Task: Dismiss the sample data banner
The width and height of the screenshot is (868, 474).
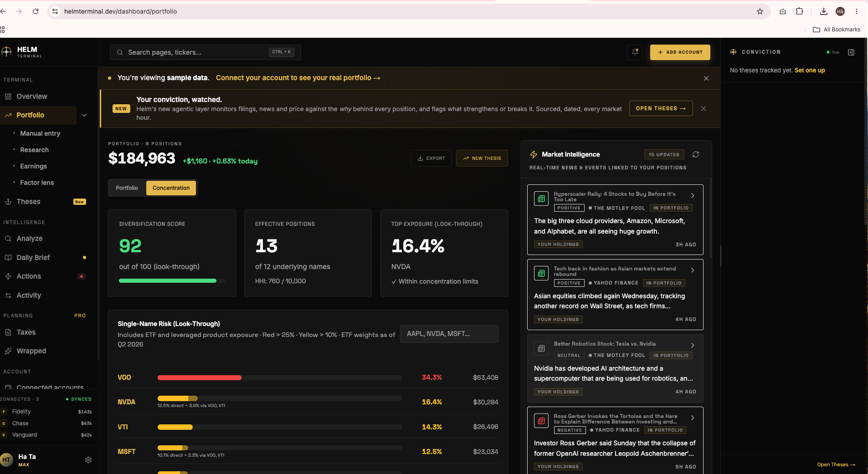Action: point(706,78)
